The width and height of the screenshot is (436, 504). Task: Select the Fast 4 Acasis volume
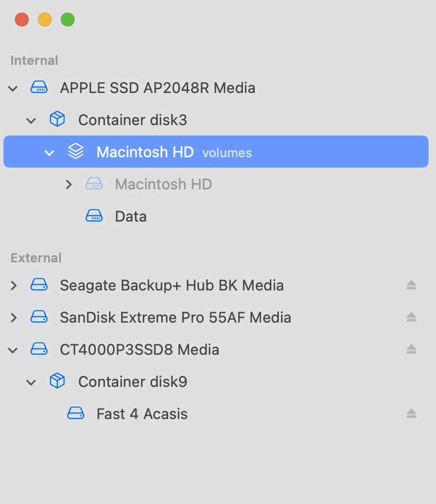(142, 414)
